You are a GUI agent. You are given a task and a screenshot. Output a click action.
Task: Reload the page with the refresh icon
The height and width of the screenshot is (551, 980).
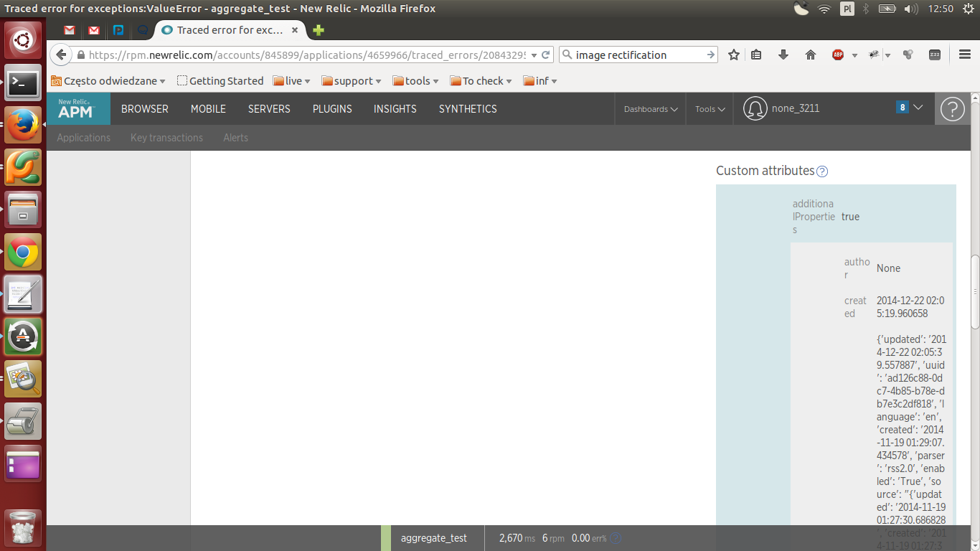coord(546,55)
